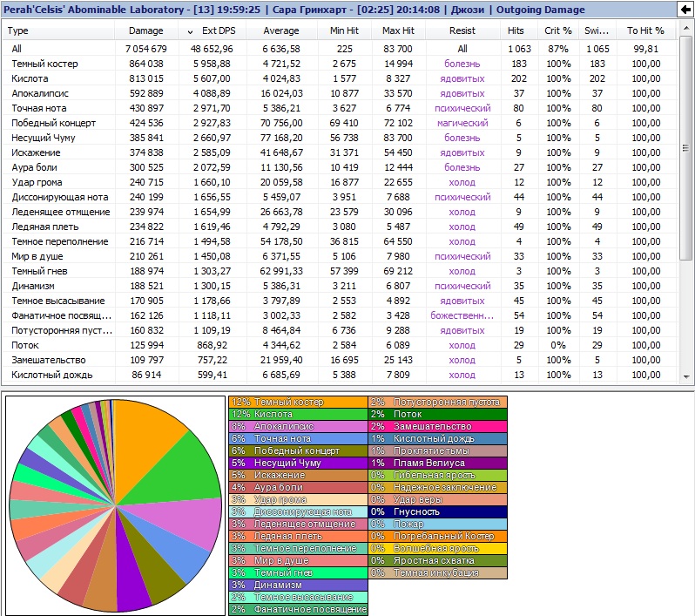Select the Несущий Чуму row
Screen dimensions: 695x616
tap(340, 138)
